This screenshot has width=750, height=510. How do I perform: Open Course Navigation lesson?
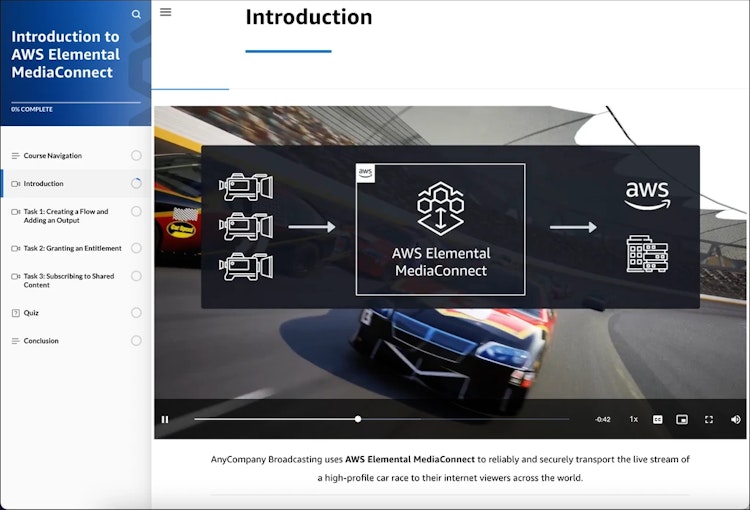point(76,155)
